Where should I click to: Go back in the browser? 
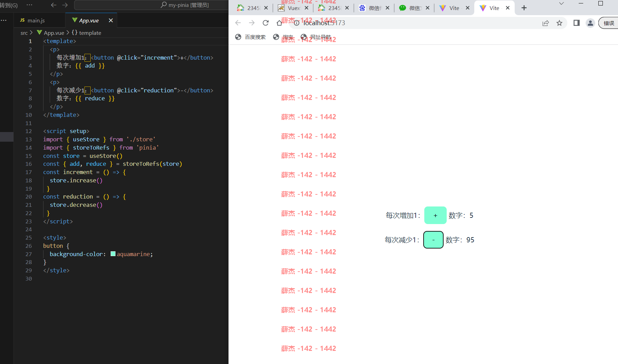click(238, 23)
